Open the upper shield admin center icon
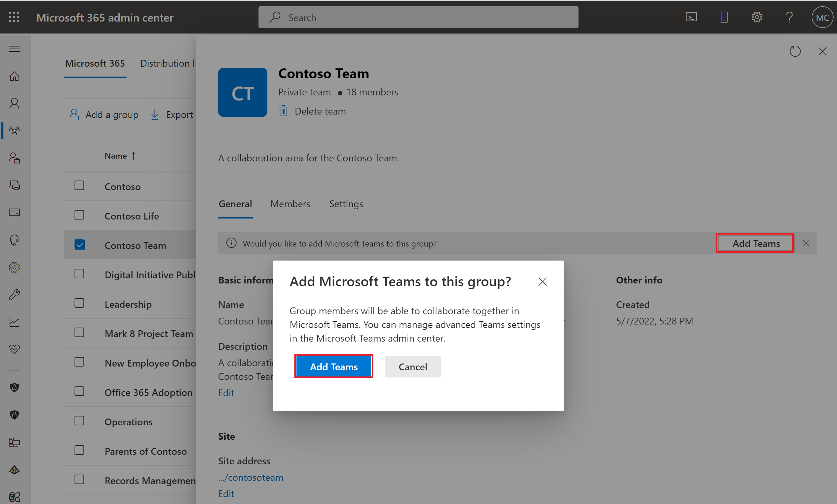Screen dimensions: 837x504 pyautogui.click(x=14, y=387)
